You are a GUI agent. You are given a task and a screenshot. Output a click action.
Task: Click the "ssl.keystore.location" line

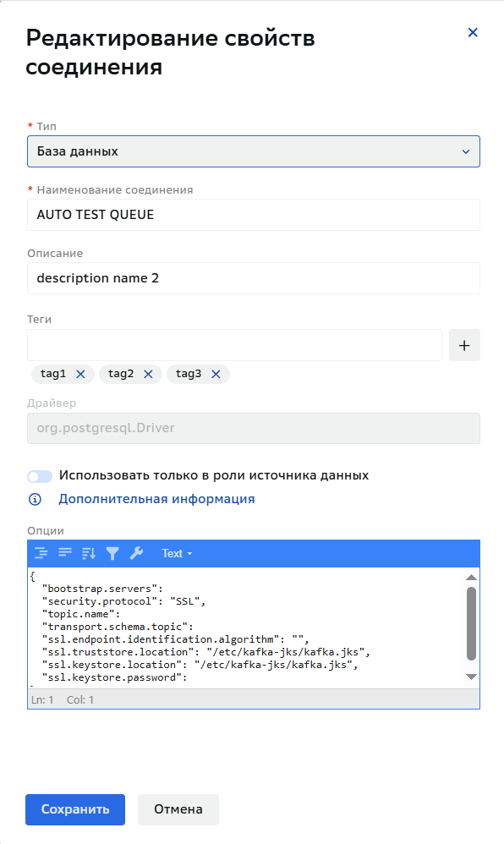click(200, 665)
